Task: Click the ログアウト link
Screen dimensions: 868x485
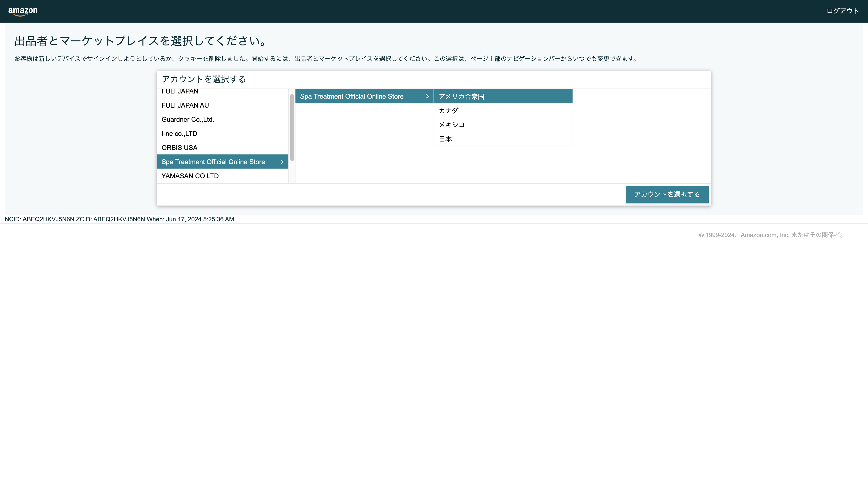Action: pos(842,11)
